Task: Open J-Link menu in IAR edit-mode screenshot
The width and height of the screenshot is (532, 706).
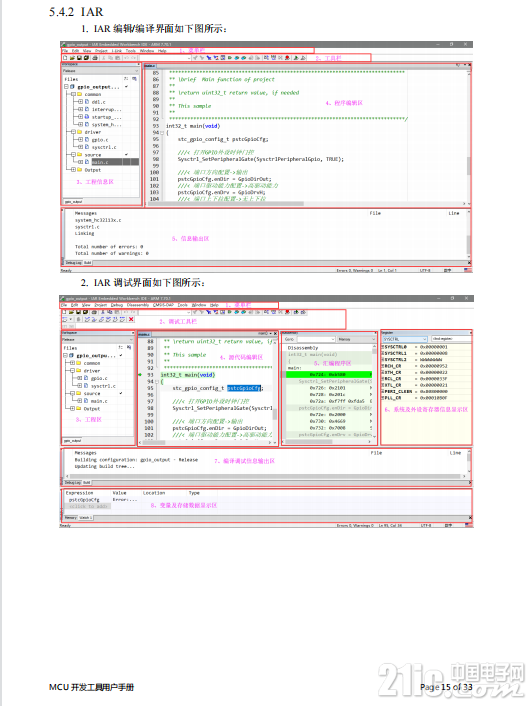Action: (x=117, y=51)
